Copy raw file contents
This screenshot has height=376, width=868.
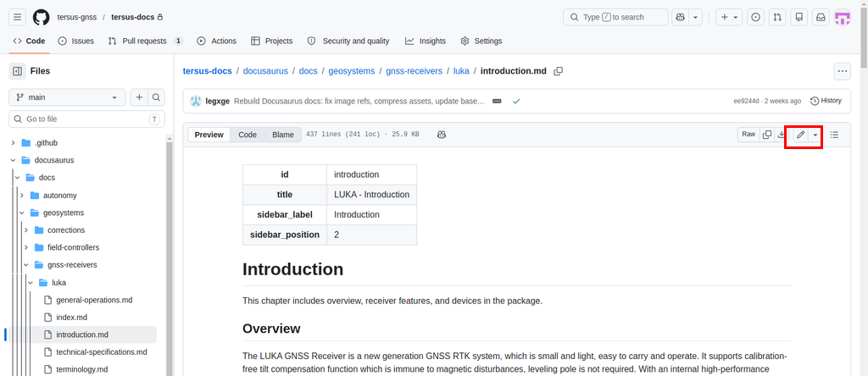coord(766,135)
